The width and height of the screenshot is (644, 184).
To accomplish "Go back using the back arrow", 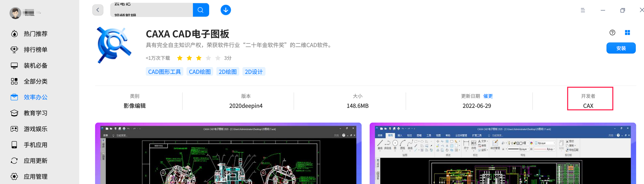I will tap(98, 10).
